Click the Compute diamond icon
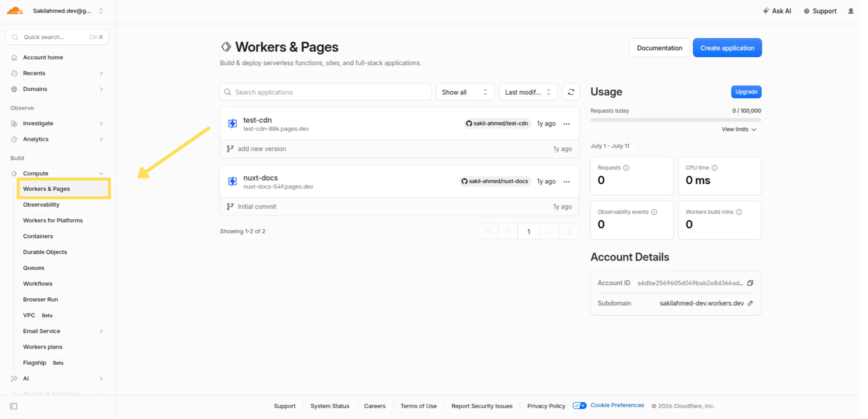868x419 pixels. 14,174
